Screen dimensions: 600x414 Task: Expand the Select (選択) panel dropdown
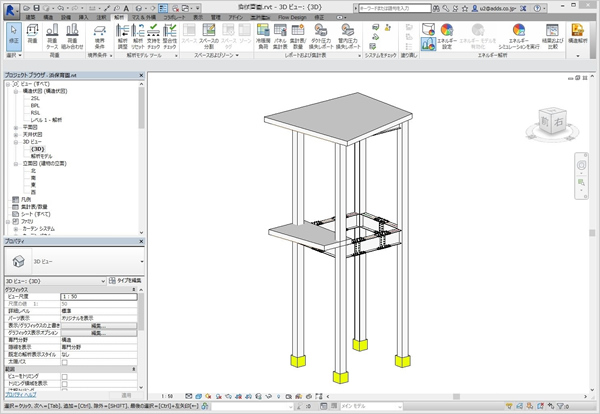pos(14,55)
